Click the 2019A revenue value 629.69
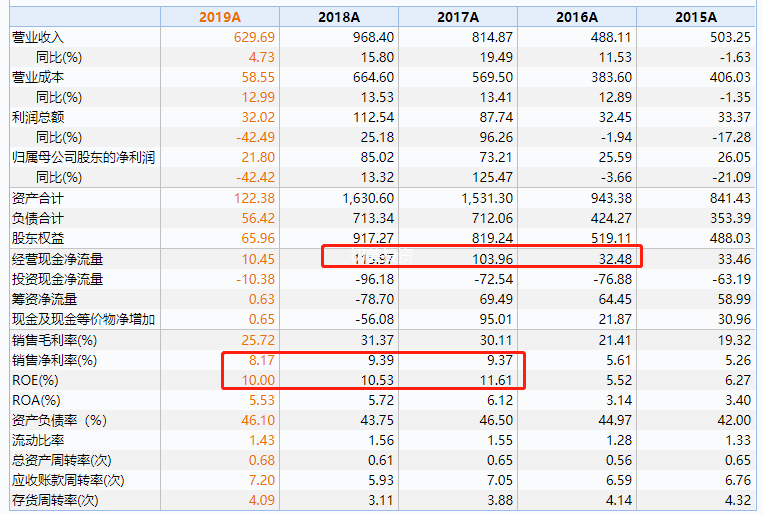The width and height of the screenshot is (763, 515). pyautogui.click(x=254, y=37)
